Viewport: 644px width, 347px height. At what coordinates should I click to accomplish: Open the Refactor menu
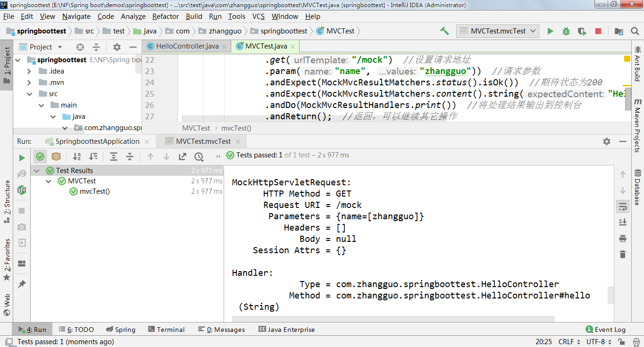(166, 16)
